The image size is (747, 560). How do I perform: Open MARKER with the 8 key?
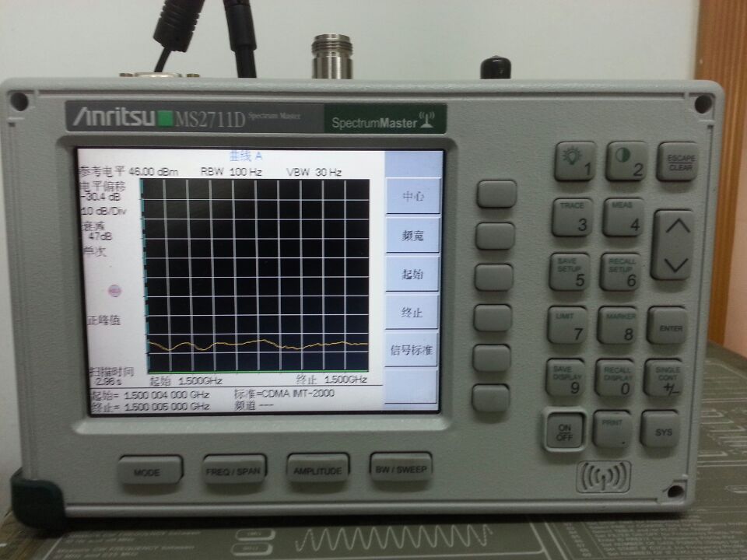point(618,326)
